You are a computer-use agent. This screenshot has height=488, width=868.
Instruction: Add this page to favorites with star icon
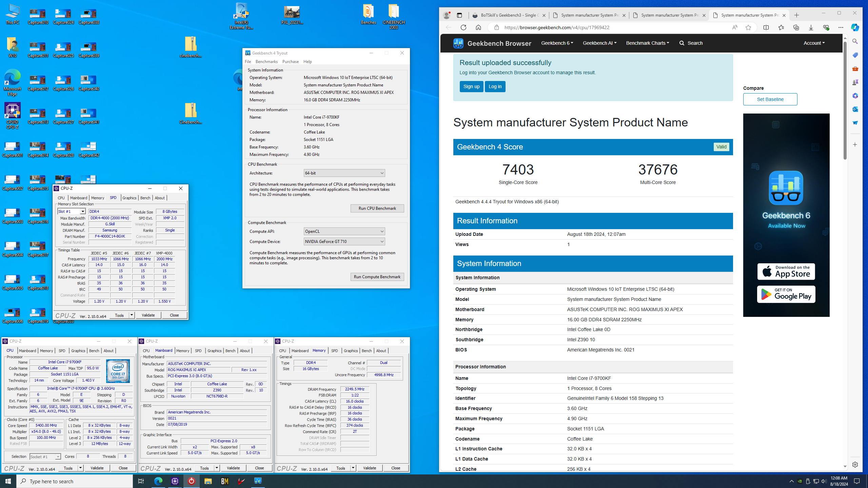point(748,27)
